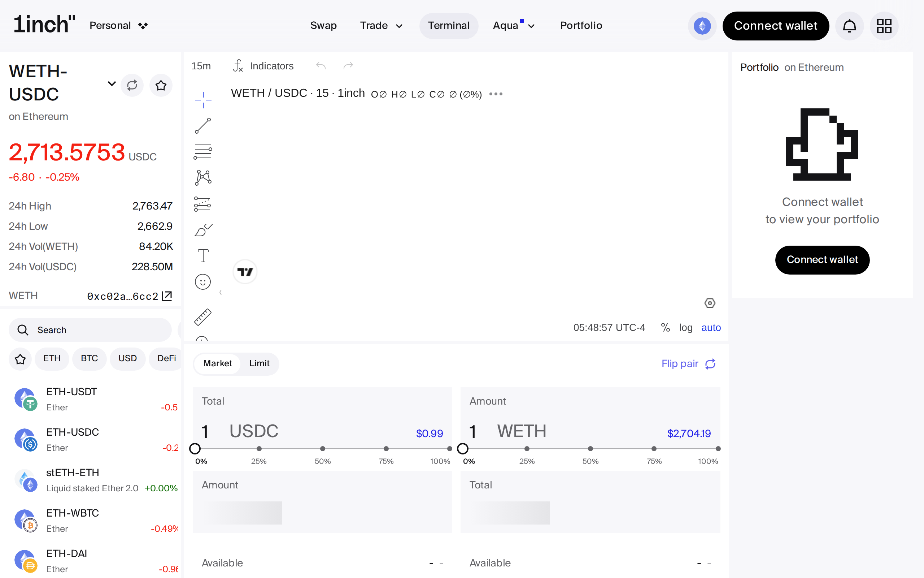The image size is (924, 578).
Task: Go to the Portfolio page
Action: tap(581, 26)
